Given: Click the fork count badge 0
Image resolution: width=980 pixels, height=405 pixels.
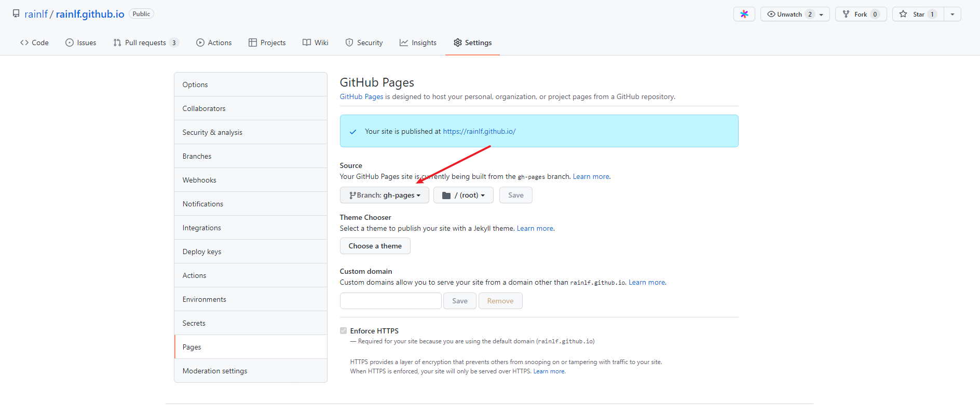Looking at the screenshot, I should tap(875, 14).
